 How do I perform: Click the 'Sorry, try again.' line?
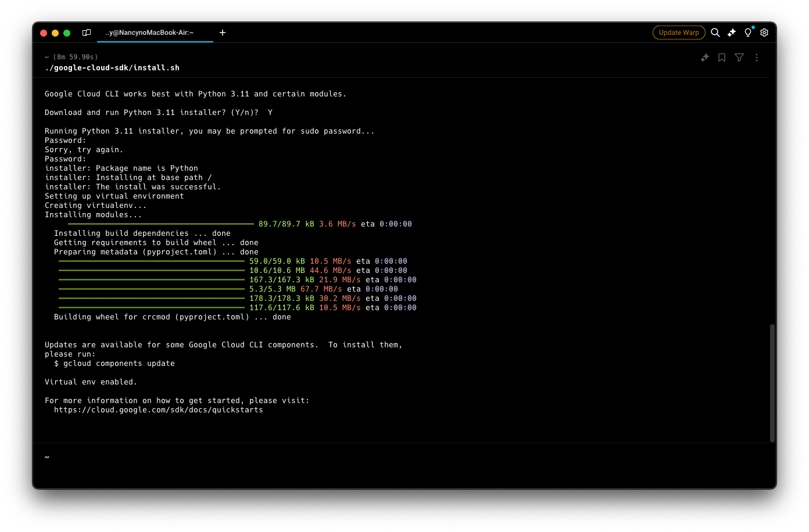(84, 150)
